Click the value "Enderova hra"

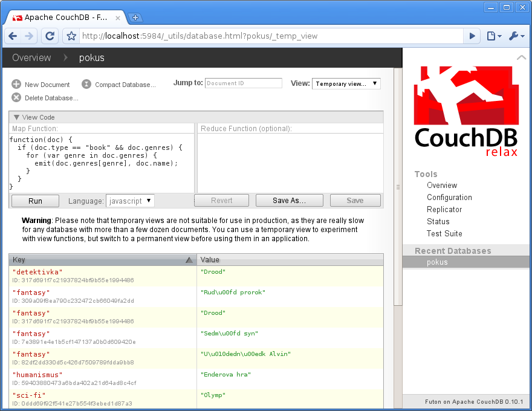click(225, 374)
